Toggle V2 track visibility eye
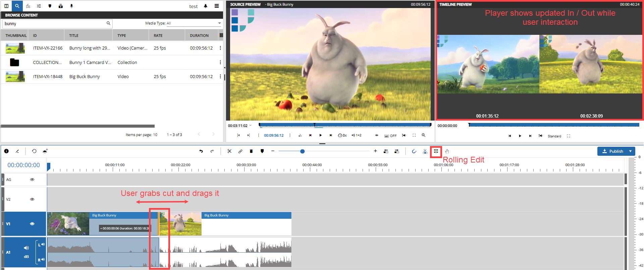The image size is (644, 270). (32, 199)
